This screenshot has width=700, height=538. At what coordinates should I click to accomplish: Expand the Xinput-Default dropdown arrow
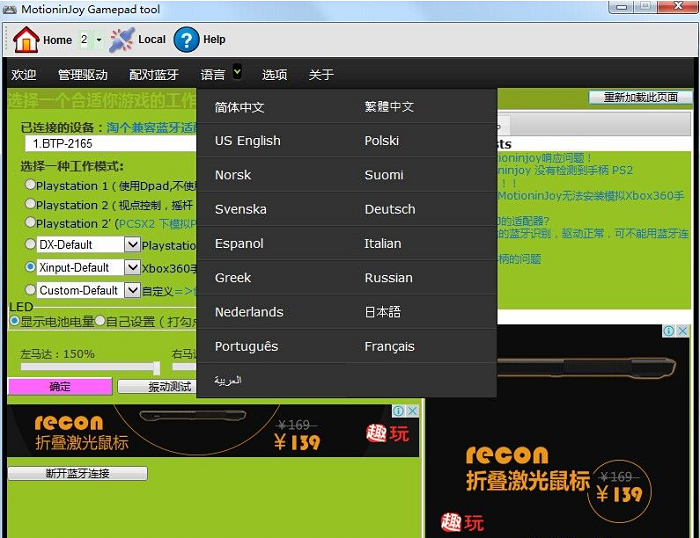tap(132, 267)
